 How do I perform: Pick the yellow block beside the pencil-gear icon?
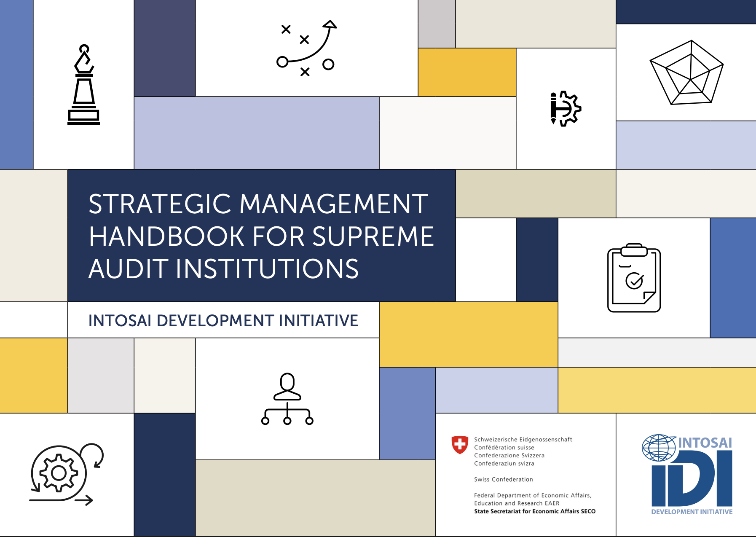click(467, 72)
